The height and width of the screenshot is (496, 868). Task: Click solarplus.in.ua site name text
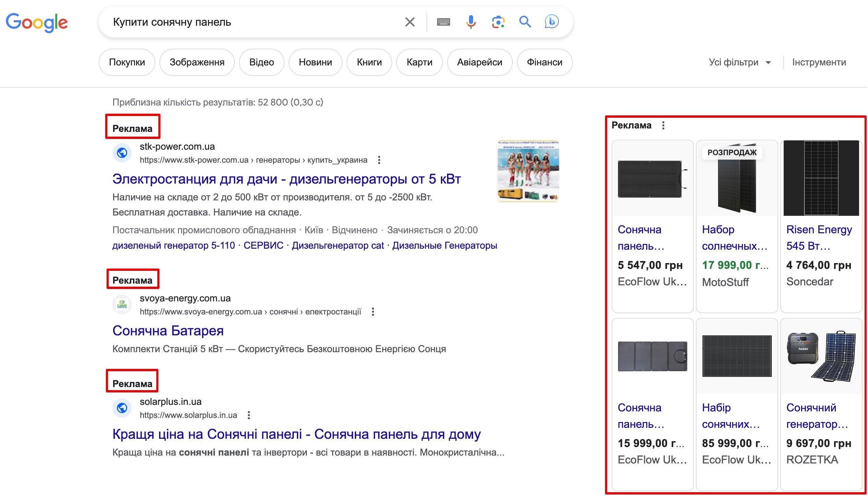point(170,402)
